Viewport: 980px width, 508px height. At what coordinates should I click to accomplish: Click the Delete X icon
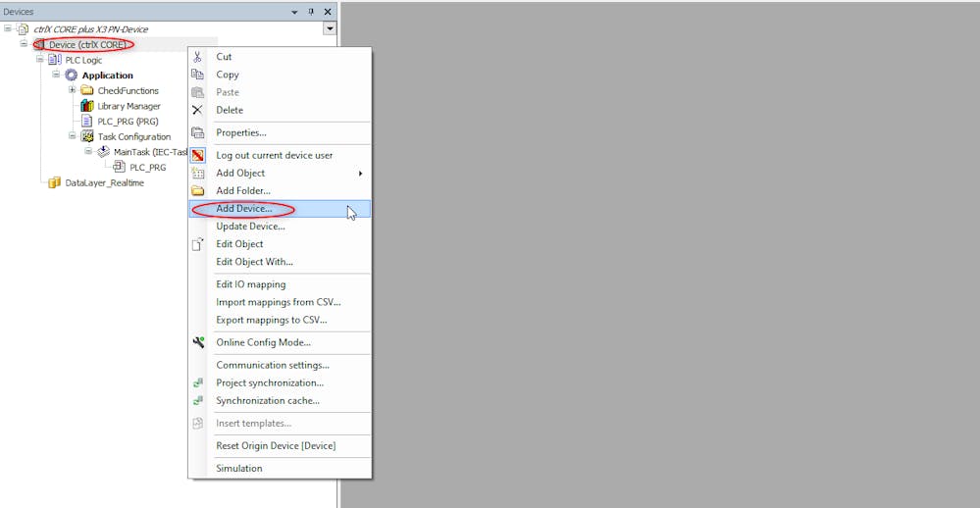point(197,110)
